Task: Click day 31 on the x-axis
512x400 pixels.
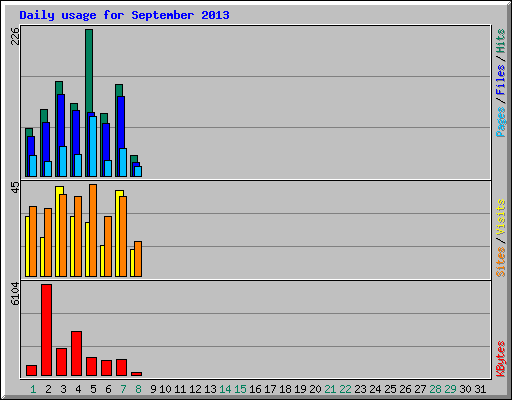Action: pos(480,389)
